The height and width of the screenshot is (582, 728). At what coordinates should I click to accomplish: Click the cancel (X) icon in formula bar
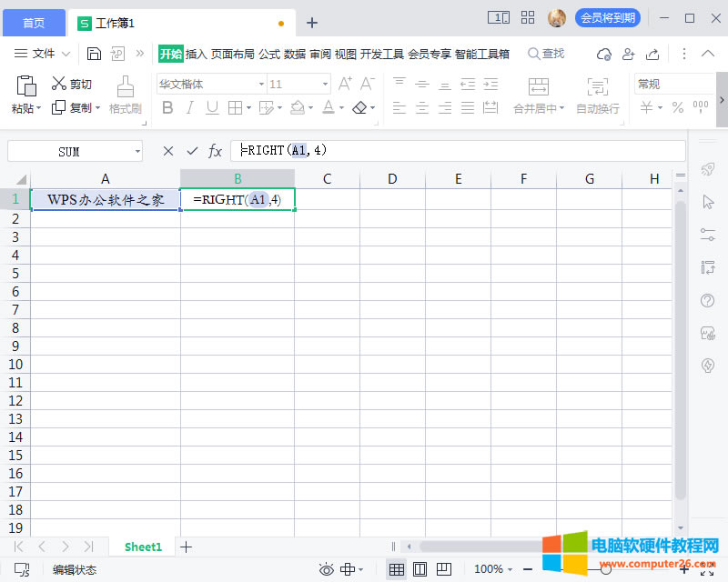167,151
